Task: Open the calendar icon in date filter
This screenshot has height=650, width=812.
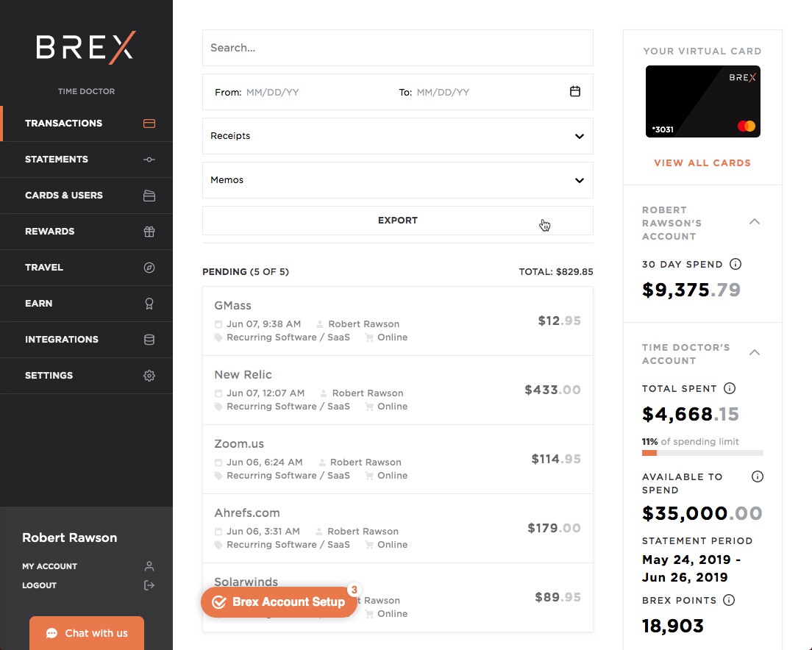Action: tap(574, 91)
